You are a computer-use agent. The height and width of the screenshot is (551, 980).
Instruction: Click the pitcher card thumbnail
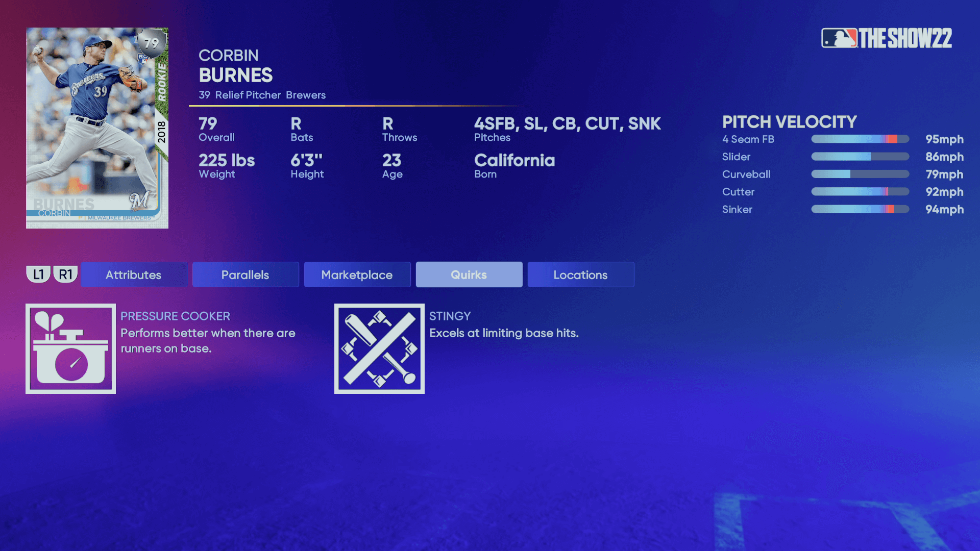[x=97, y=128]
